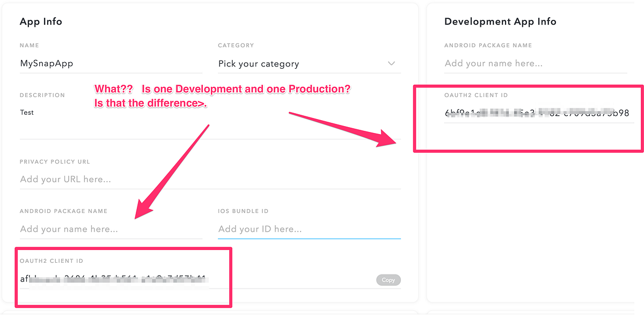Image resolution: width=644 pixels, height=318 pixels.
Task: Click the CATEGORY label
Action: [x=236, y=46]
